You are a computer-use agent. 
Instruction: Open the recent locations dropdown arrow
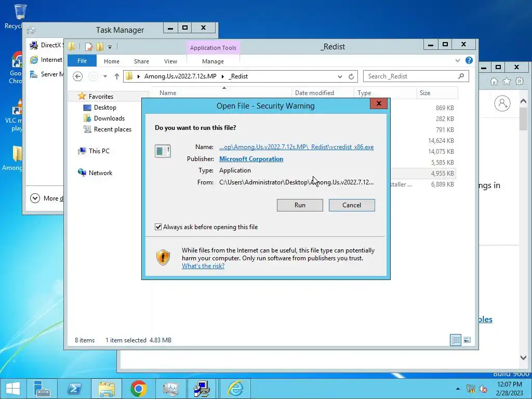click(105, 76)
